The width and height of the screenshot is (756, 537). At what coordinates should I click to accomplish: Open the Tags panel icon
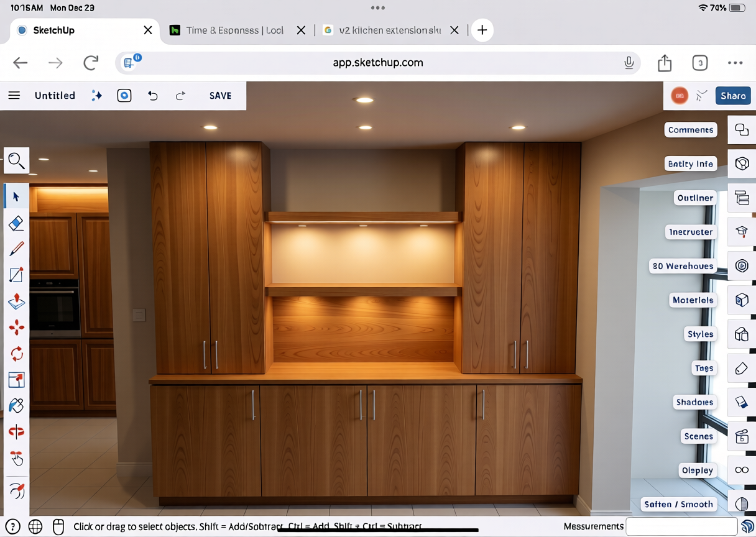[x=742, y=369]
